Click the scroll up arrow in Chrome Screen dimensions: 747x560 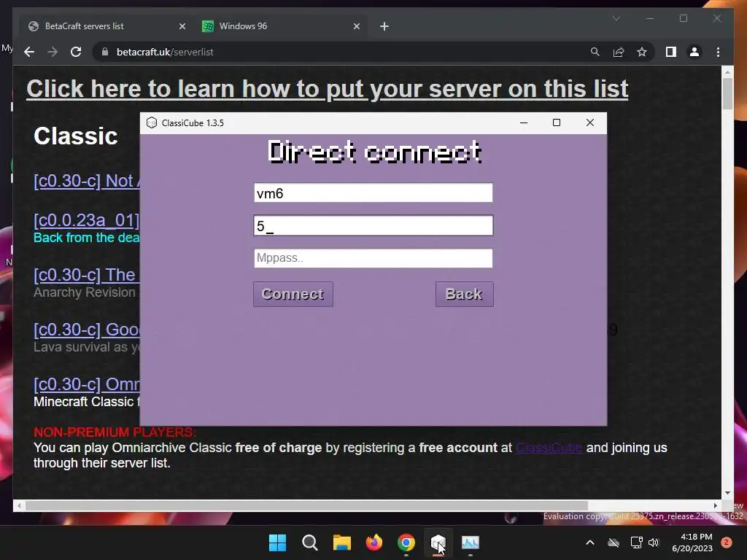tap(727, 72)
